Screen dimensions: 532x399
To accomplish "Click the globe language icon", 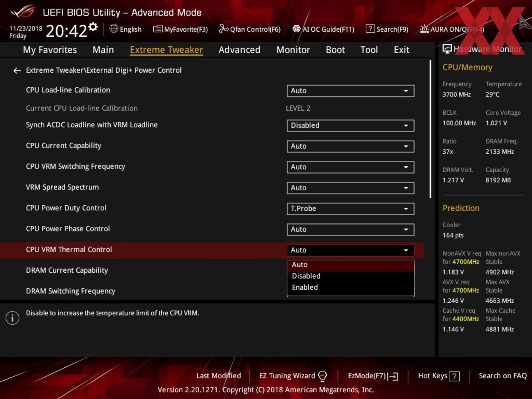I will 113,29.
